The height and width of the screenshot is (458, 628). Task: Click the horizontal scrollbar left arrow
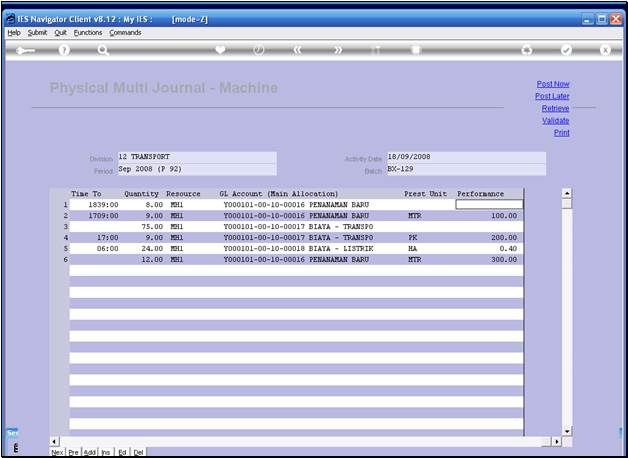click(54, 442)
